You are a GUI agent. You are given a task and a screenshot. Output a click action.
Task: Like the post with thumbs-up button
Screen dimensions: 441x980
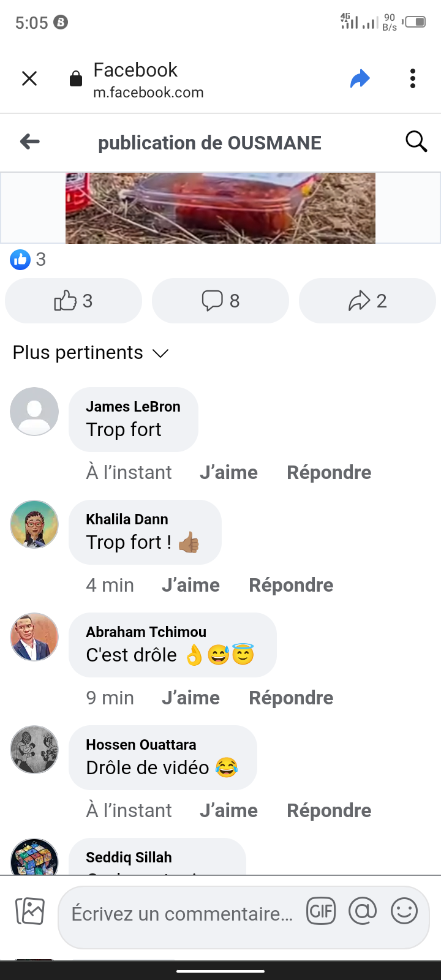coord(73,301)
